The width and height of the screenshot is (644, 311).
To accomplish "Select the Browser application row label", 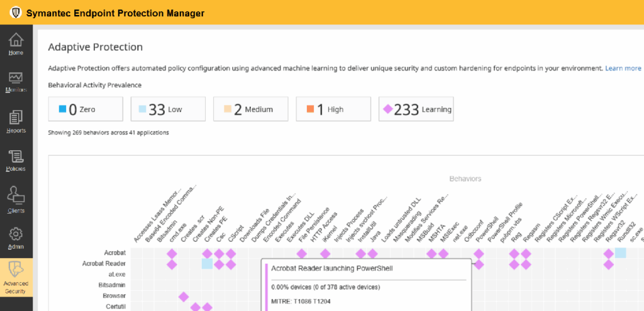I will click(114, 295).
